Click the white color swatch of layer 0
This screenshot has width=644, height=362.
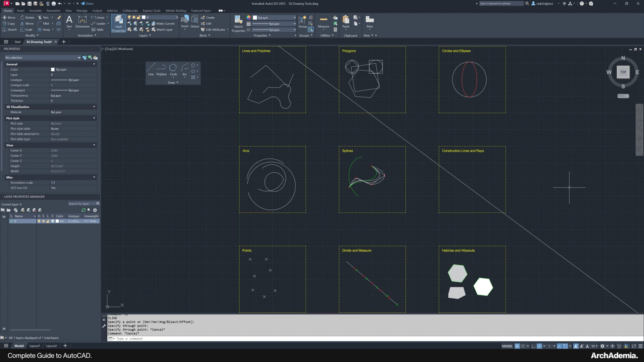57,221
